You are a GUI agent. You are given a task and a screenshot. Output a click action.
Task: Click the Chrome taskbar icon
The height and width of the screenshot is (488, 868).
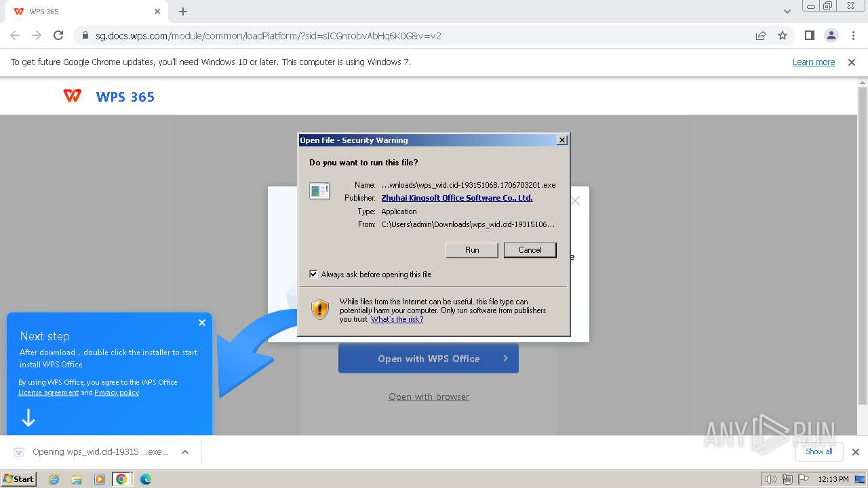coord(121,479)
